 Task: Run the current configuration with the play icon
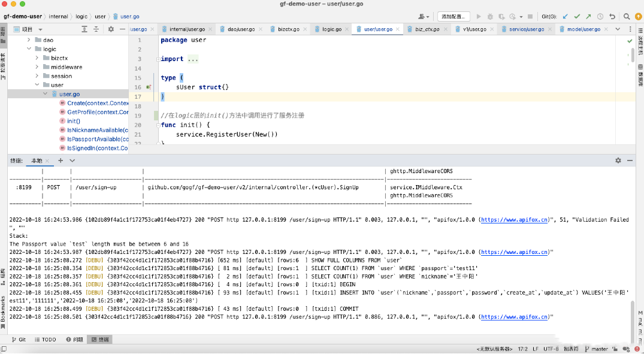pos(479,16)
